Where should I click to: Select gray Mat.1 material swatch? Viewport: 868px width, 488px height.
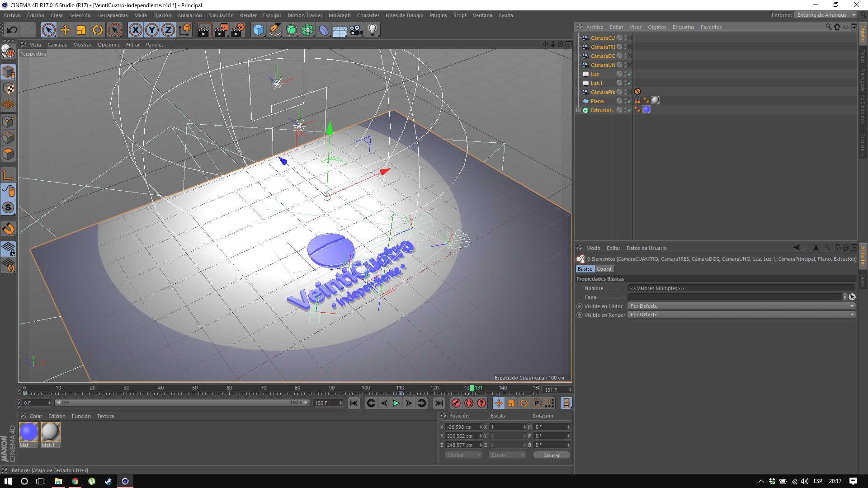coord(51,432)
